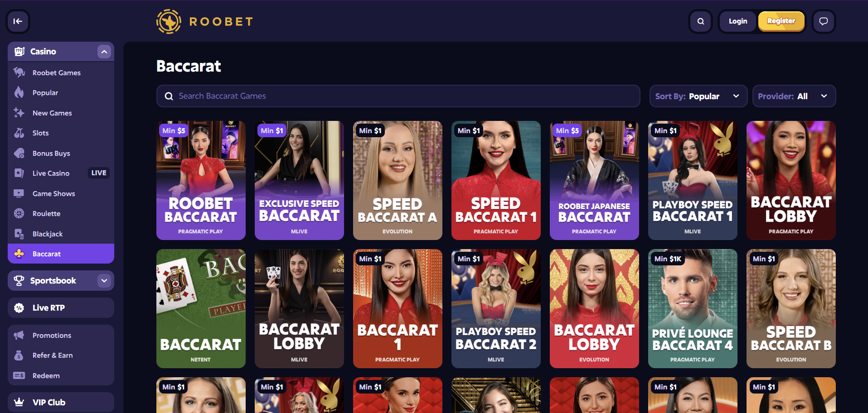
Task: Open the Provider All dropdown
Action: coord(794,96)
